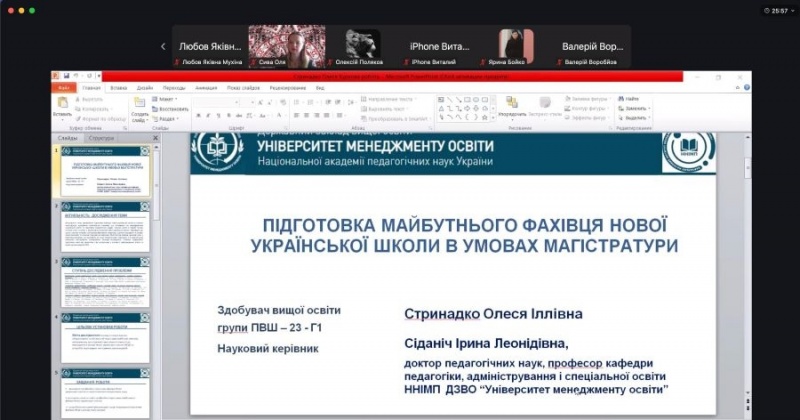Screen dimensions: 800x420
Task: Click the Express Styles (Экспресс-стили) icon
Action: [545, 106]
